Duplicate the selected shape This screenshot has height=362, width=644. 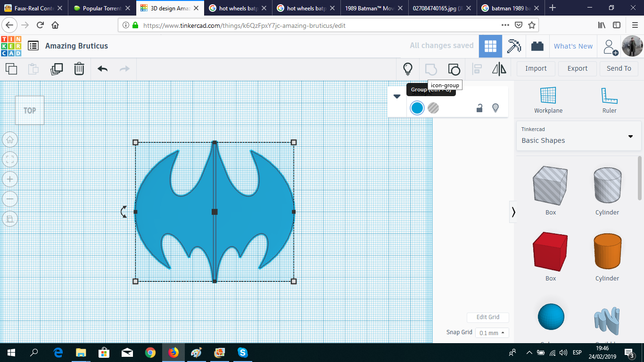57,69
